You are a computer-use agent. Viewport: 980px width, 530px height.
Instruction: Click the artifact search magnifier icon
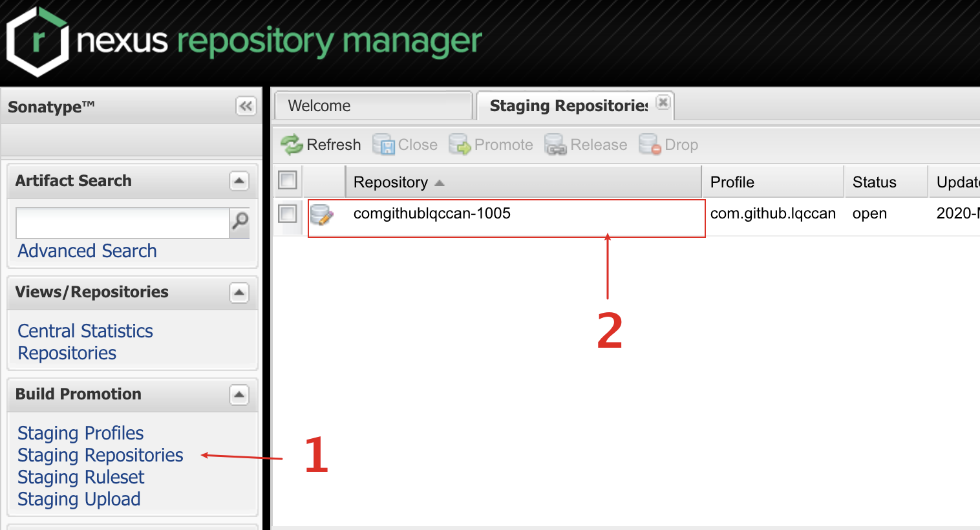(x=240, y=222)
